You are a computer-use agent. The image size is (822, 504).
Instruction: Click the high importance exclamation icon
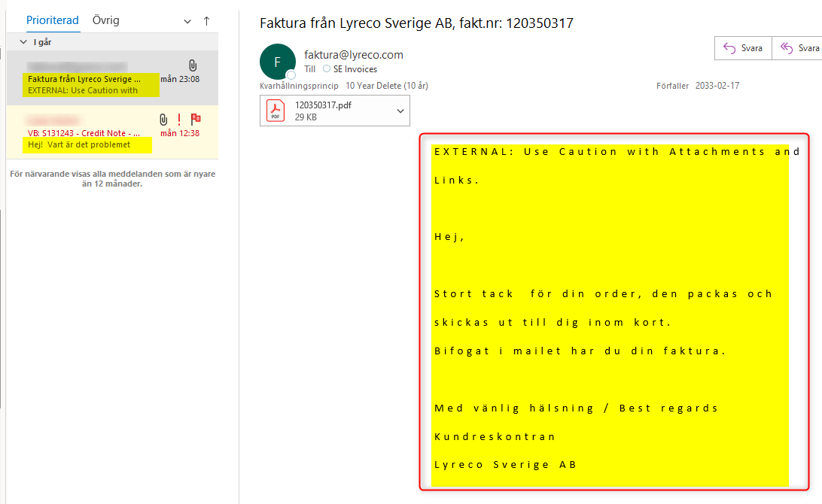pyautogui.click(x=179, y=120)
